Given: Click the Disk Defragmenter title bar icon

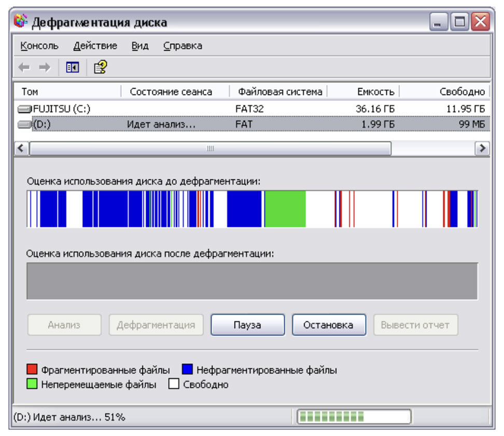Looking at the screenshot, I should click(x=21, y=21).
